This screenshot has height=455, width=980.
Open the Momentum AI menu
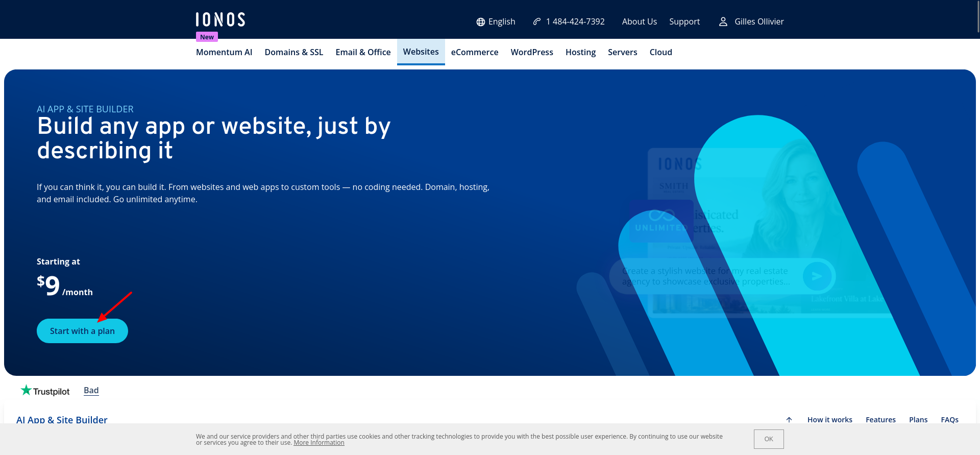(x=224, y=52)
